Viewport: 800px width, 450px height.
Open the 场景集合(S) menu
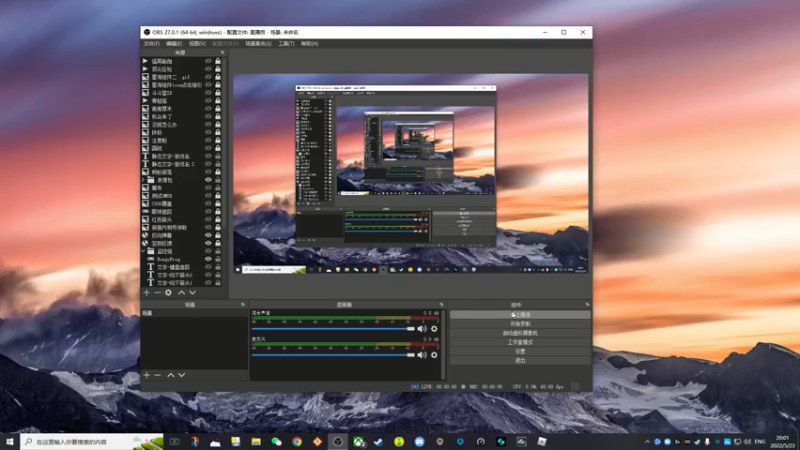pyautogui.click(x=258, y=44)
